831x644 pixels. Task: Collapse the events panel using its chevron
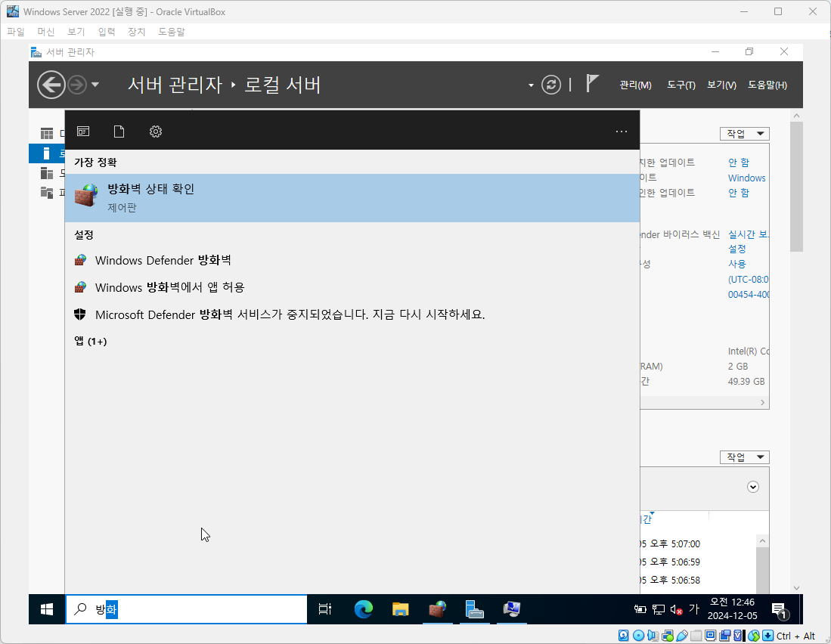[753, 487]
